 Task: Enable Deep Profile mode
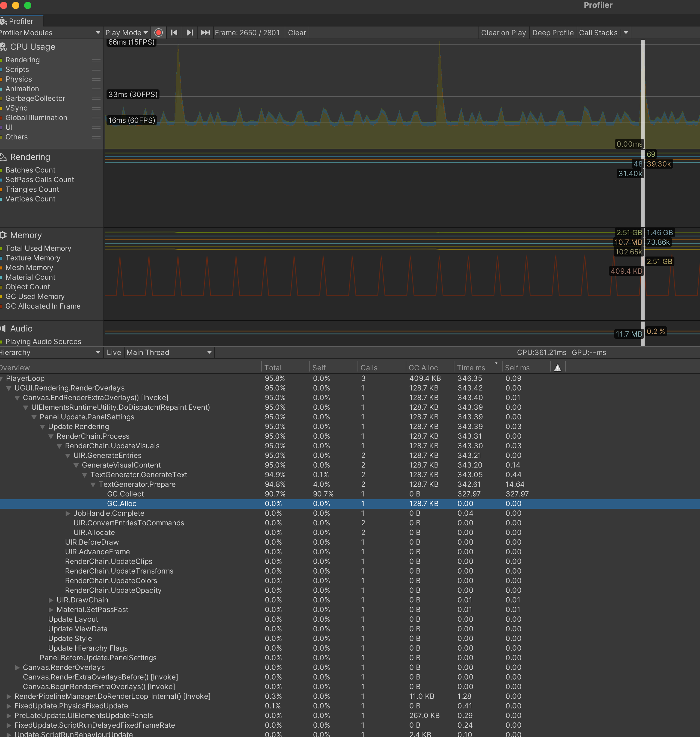[553, 33]
